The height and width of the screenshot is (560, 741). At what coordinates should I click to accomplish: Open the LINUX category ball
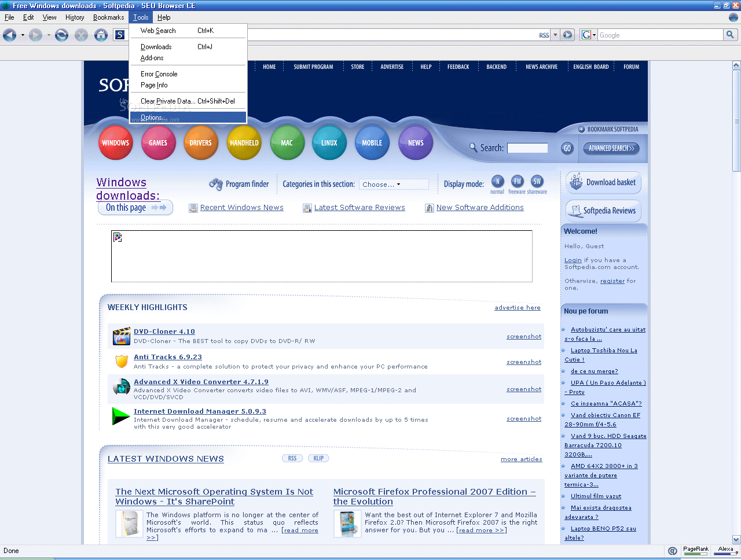pyautogui.click(x=329, y=142)
